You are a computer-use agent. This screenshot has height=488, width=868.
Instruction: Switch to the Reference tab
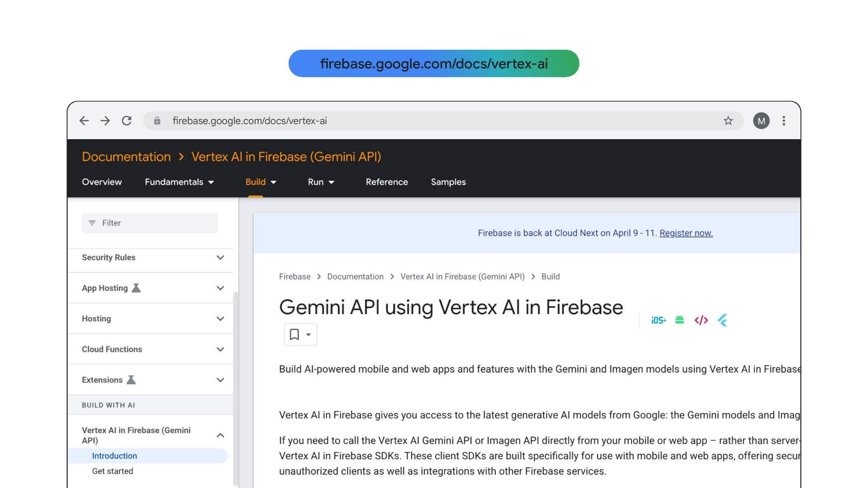pyautogui.click(x=387, y=182)
